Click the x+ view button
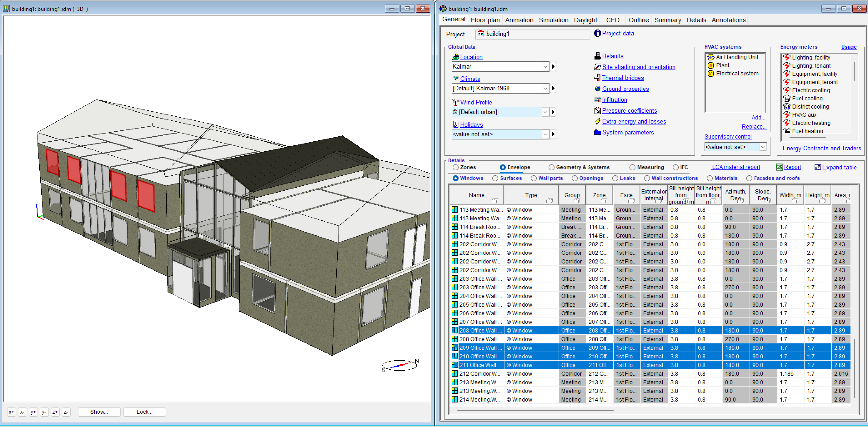 click(11, 412)
